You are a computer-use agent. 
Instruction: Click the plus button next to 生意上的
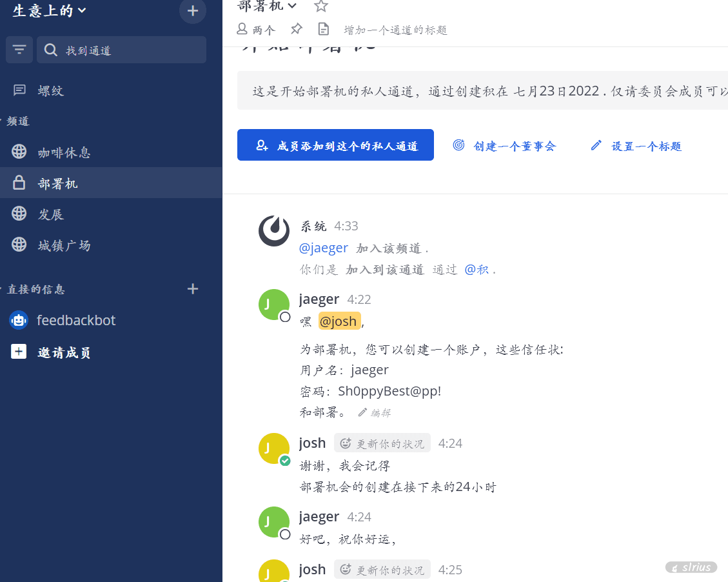[x=192, y=11]
